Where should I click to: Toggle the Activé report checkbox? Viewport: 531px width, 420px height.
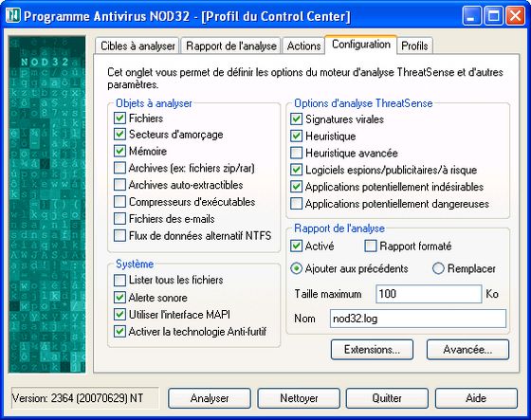pyautogui.click(x=296, y=247)
